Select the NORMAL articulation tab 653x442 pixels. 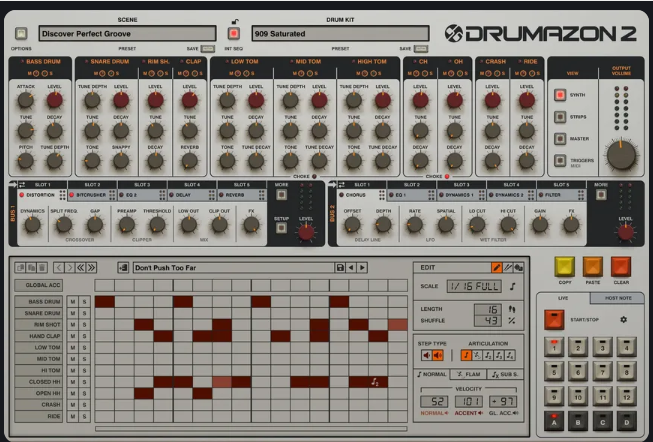pos(432,374)
